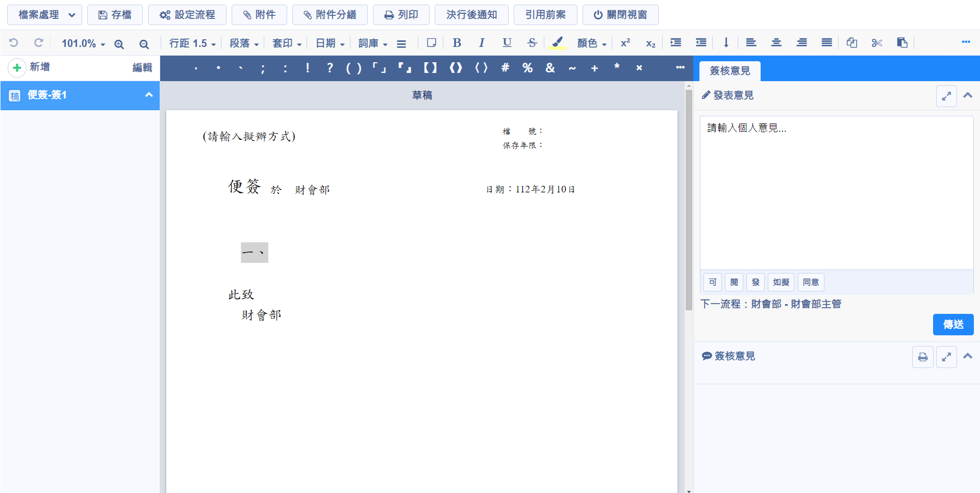Viewport: 980px width, 493px height.
Task: Open the 檔案處理 dropdown
Action: pyautogui.click(x=45, y=15)
